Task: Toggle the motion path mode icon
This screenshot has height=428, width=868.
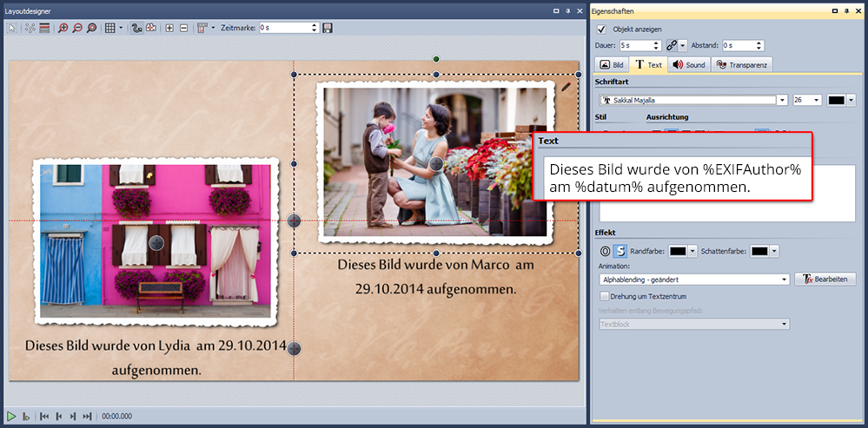Action: click(136, 28)
